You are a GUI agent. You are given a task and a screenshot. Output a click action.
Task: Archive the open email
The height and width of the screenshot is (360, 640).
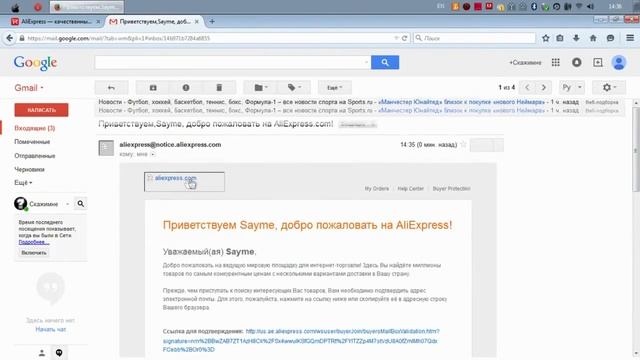153,88
